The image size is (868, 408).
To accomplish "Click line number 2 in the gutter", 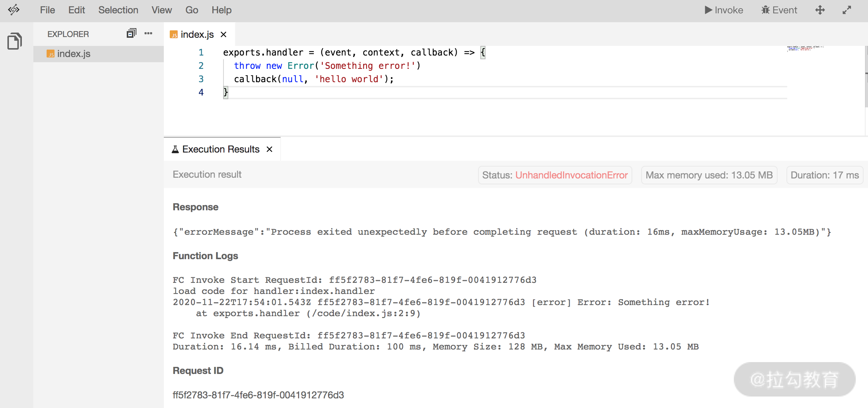I will 201,66.
